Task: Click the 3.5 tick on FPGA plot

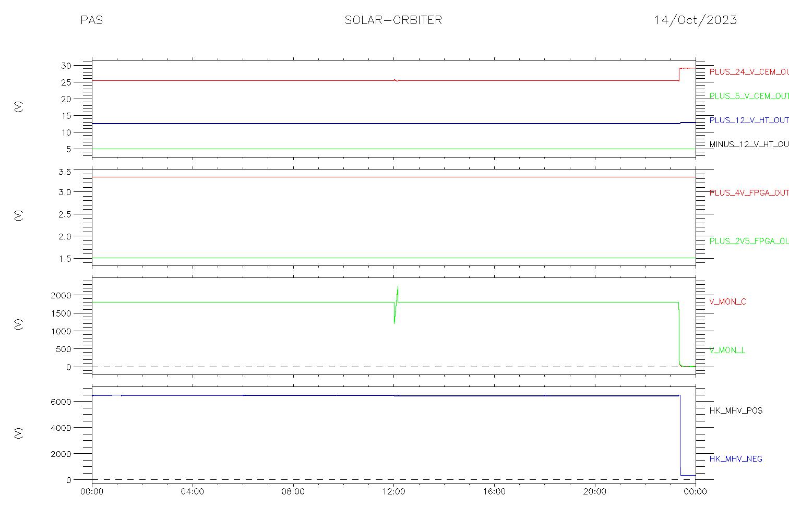Action: click(x=64, y=172)
